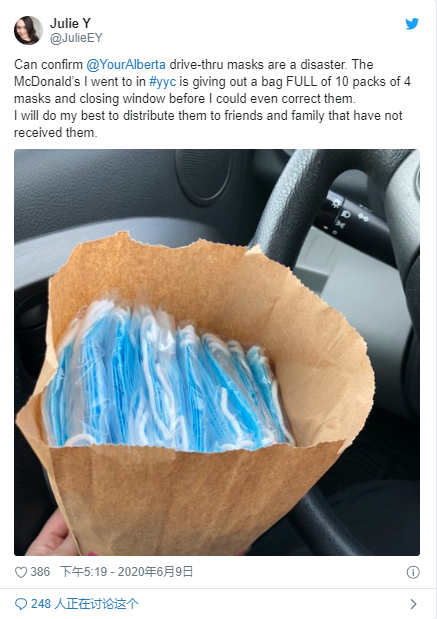The height and width of the screenshot is (619, 437).
Task: Follow the #yyc hashtag link
Action: 162,82
